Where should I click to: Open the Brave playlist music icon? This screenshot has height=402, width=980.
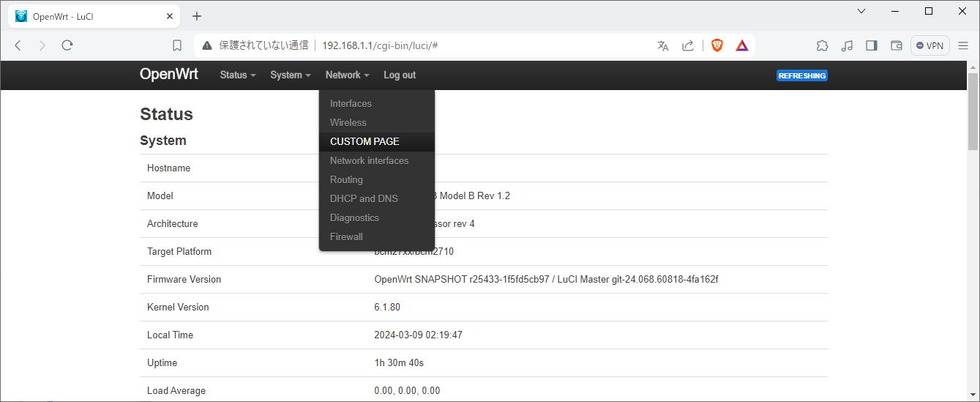[x=847, y=45]
